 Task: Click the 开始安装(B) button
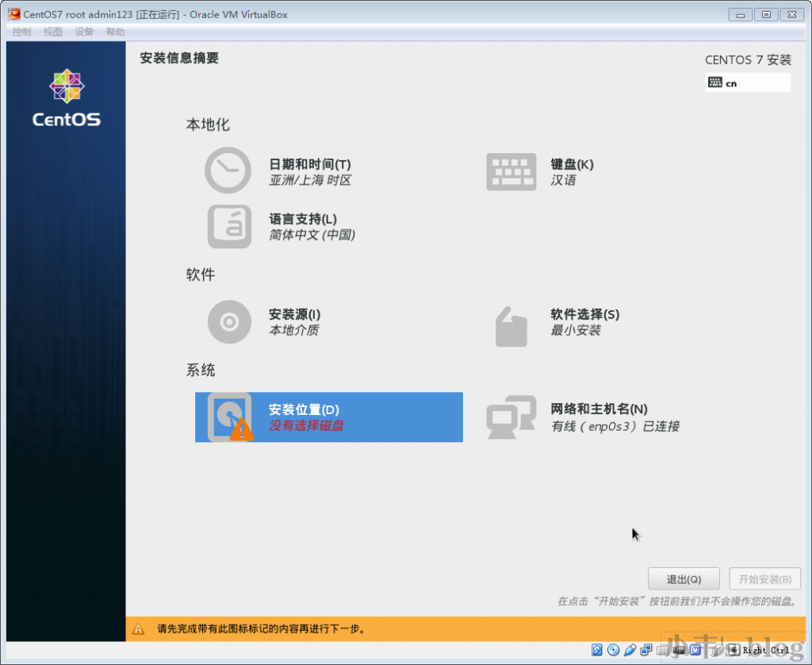765,579
